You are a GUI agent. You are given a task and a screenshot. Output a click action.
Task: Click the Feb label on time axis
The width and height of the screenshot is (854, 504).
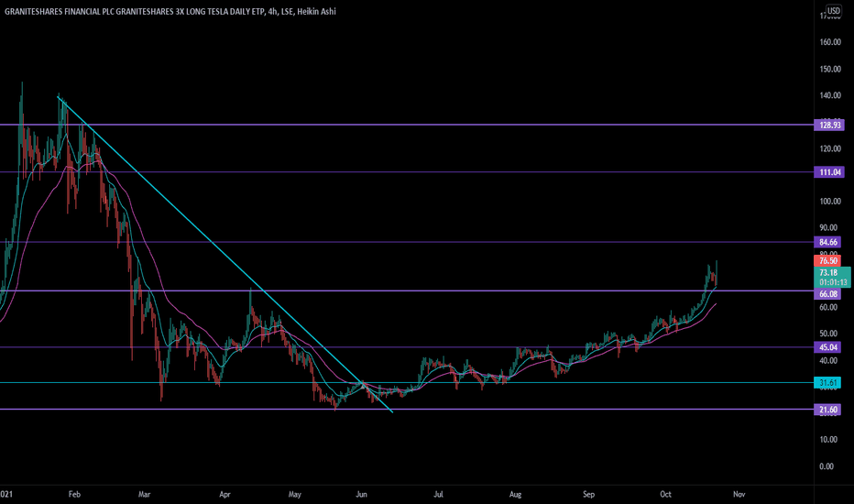click(x=74, y=495)
